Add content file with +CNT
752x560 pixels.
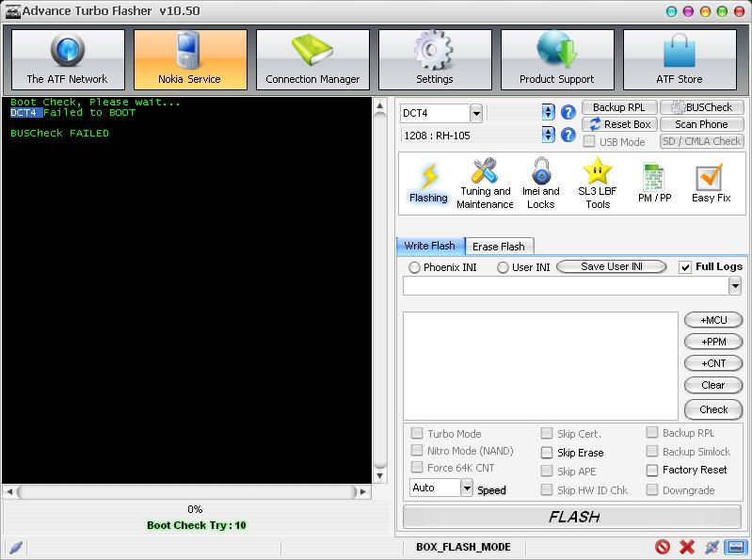pos(713,363)
